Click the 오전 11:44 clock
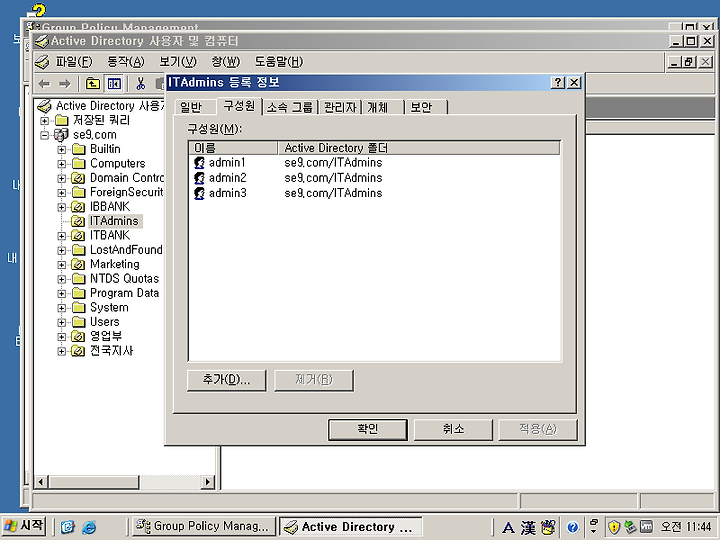Image resolution: width=720 pixels, height=540 pixels. 686,527
